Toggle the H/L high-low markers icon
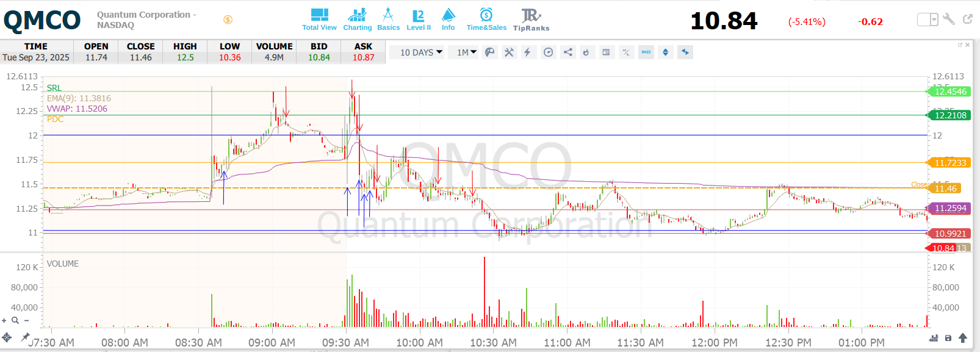The height and width of the screenshot is (352, 980). tap(626, 52)
